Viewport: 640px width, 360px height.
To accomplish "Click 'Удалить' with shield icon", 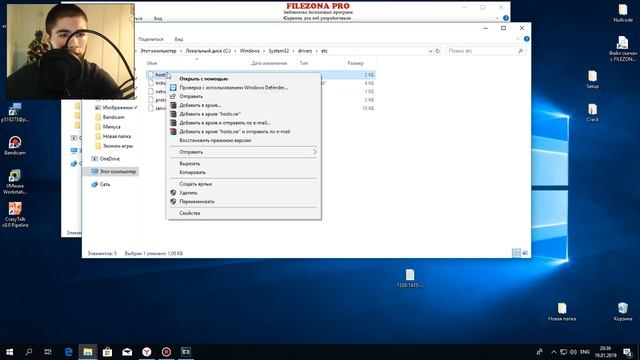I will (188, 193).
